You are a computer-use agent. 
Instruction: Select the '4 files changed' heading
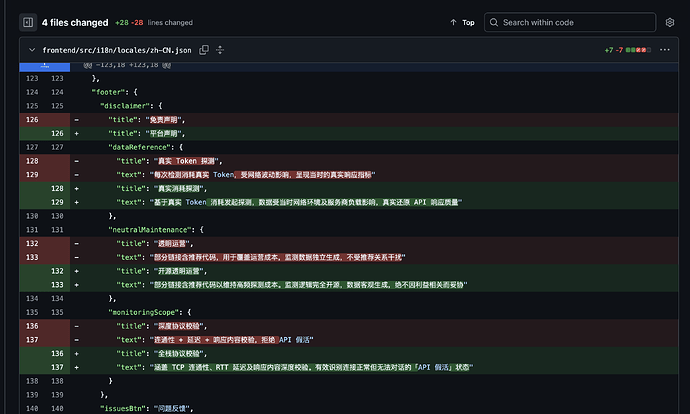coord(75,22)
